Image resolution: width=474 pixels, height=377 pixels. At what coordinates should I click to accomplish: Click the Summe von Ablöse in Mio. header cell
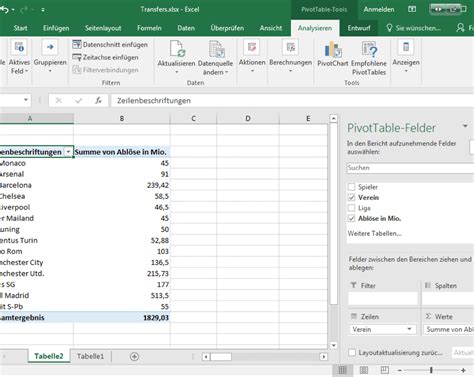tap(122, 152)
